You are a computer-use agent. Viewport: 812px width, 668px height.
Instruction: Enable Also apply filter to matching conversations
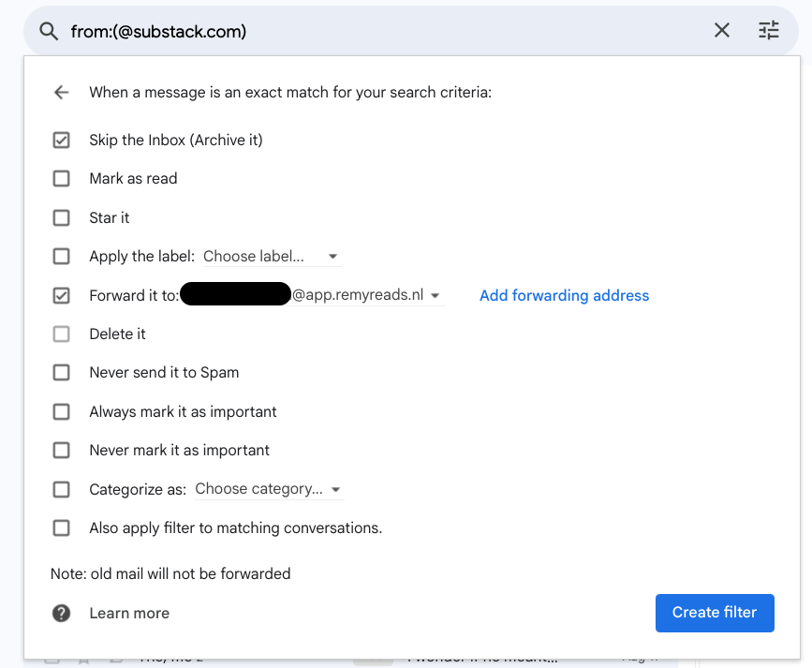pyautogui.click(x=61, y=527)
